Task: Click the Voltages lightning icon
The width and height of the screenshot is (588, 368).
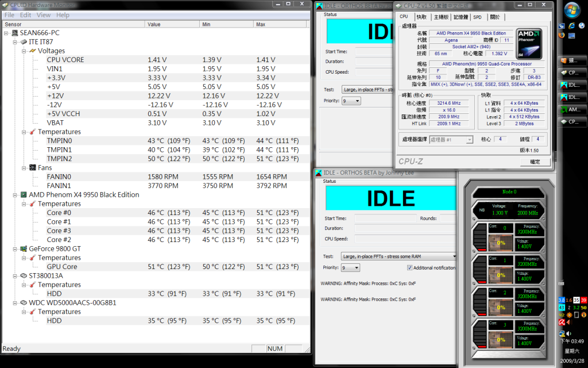Action: [33, 51]
